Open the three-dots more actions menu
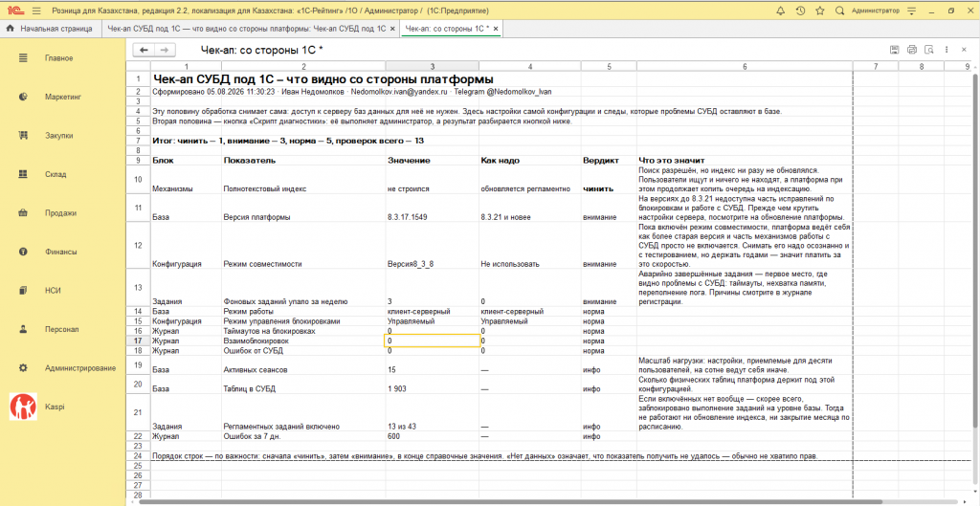 tap(947, 50)
